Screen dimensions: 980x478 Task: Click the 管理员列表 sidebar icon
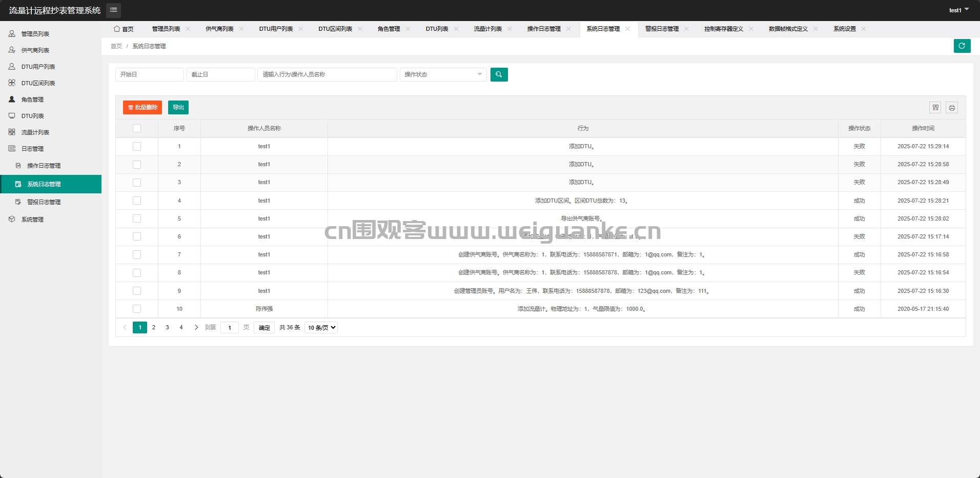coord(12,33)
